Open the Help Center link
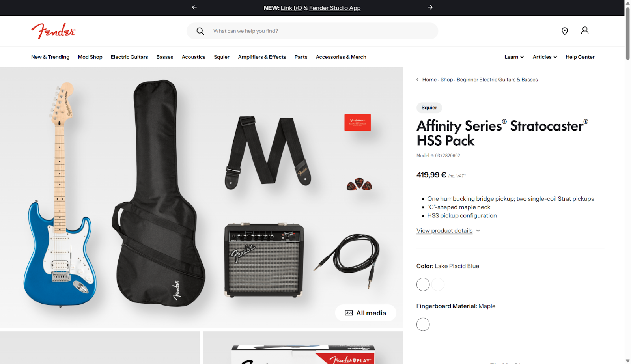Viewport: 631px width, 364px height. [580, 57]
